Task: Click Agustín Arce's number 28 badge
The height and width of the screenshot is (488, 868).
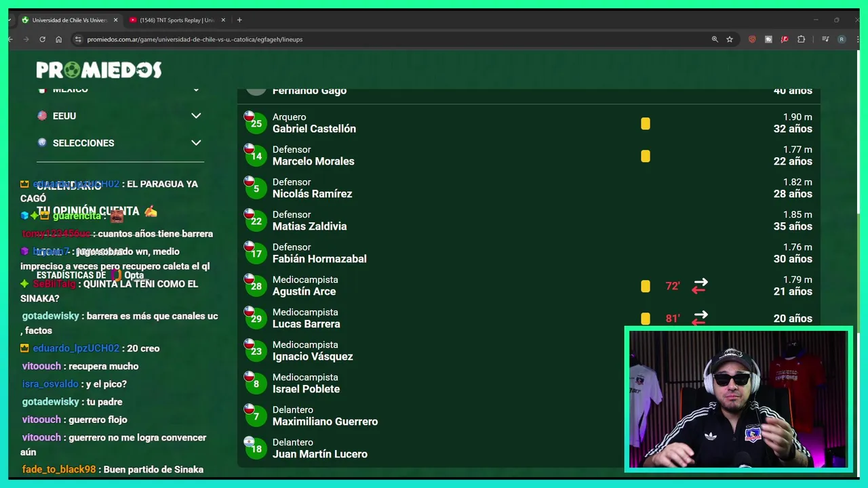Action: coord(256,285)
